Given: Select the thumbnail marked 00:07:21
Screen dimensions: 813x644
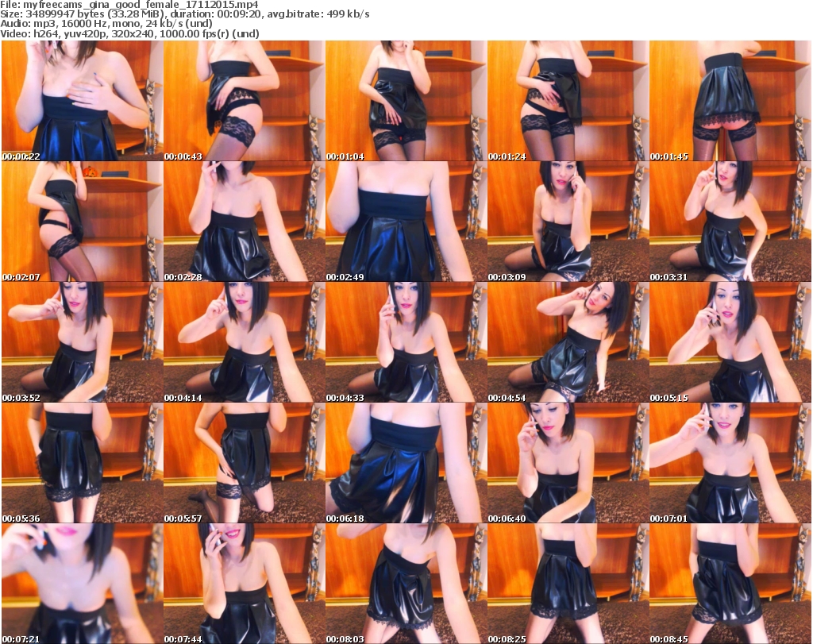Looking at the screenshot, I should pos(82,584).
